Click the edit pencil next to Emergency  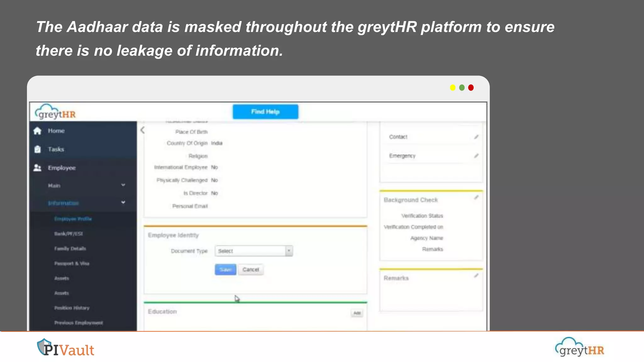(476, 156)
